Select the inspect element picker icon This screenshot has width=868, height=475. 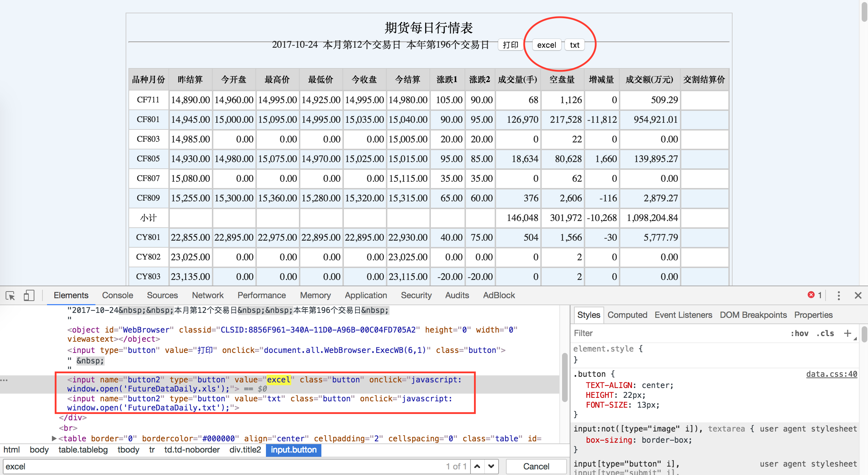tap(11, 295)
